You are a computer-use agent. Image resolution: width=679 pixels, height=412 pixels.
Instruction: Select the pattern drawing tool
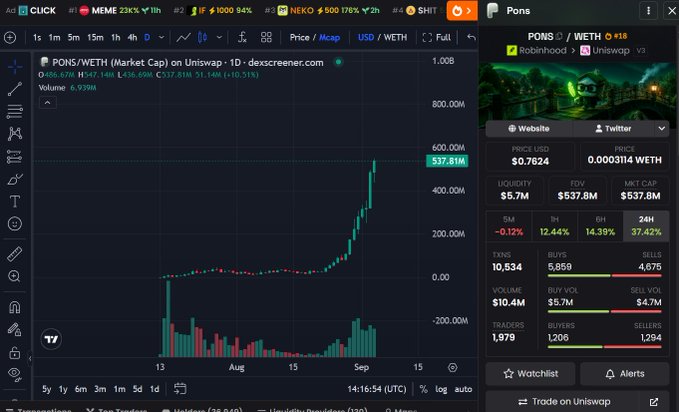[x=15, y=134]
